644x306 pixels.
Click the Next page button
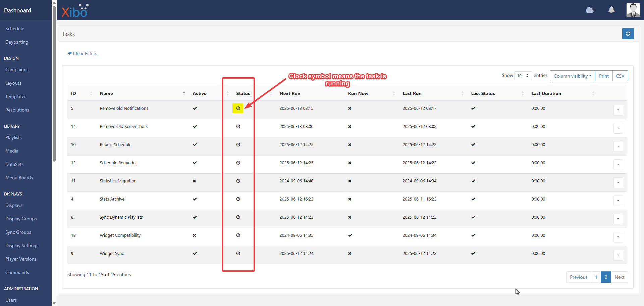[x=619, y=277]
